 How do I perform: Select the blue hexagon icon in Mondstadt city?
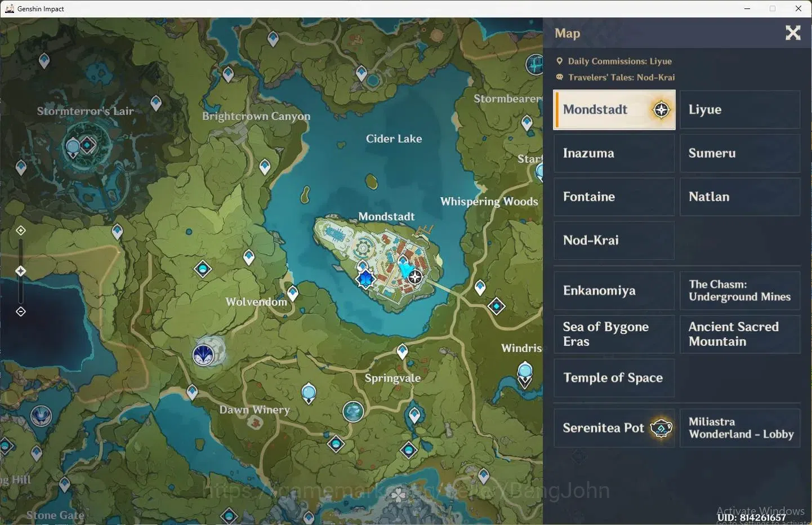pyautogui.click(x=366, y=278)
